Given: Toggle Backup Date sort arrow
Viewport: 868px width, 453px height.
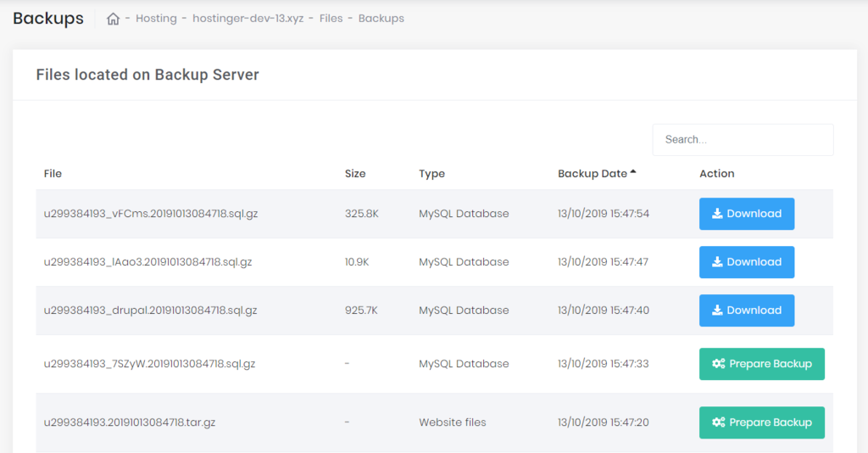Looking at the screenshot, I should click(632, 173).
